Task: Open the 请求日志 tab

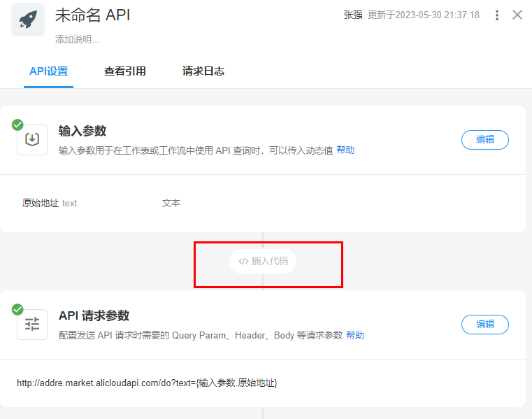Action: 203,71
